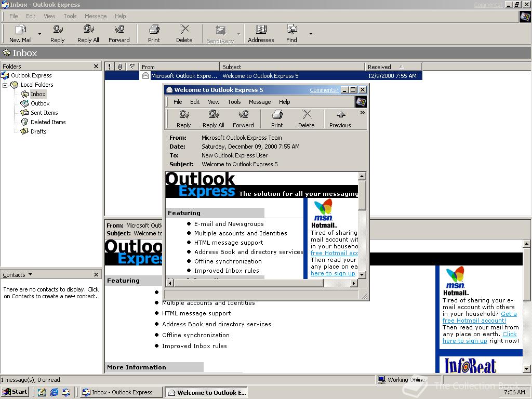Screen dimensions: 532x399
Task: Collapse the Local Folders tree node
Action: [x=5, y=85]
